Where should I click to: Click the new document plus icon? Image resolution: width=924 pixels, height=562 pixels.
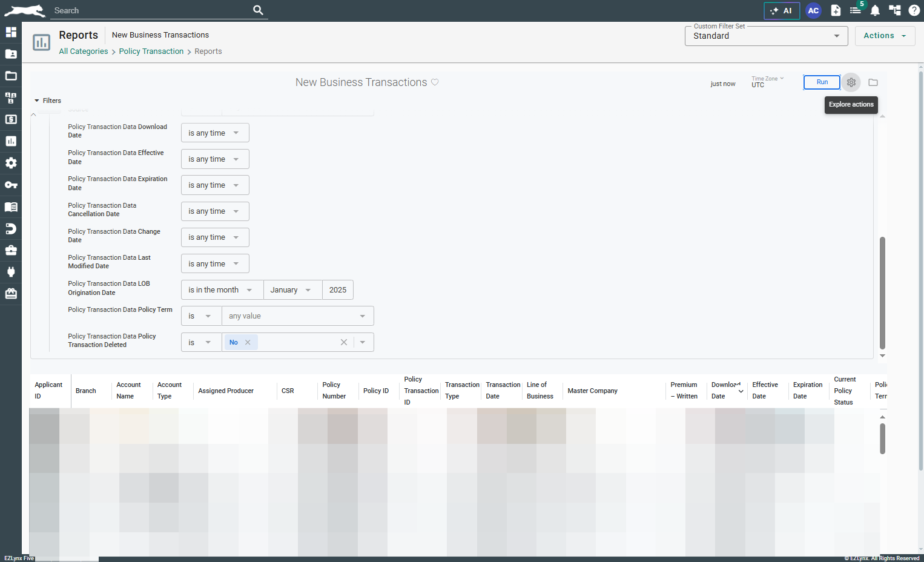pos(836,10)
